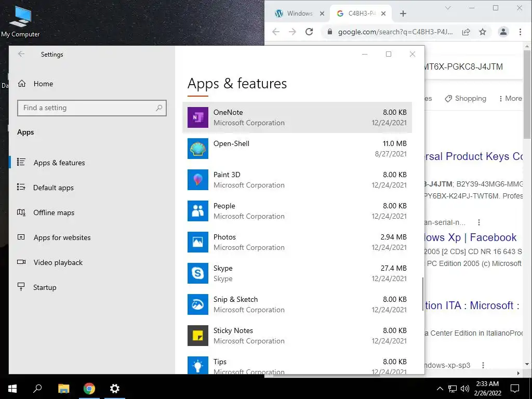Bookmark this page with Chrome's star icon
This screenshot has height=399, width=532.
coord(483,32)
